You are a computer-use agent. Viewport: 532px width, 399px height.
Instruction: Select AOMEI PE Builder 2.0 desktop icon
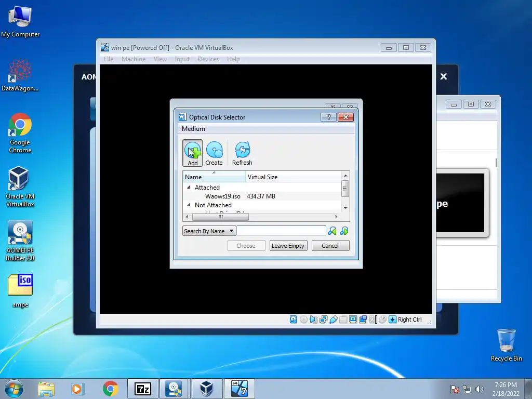[20, 241]
